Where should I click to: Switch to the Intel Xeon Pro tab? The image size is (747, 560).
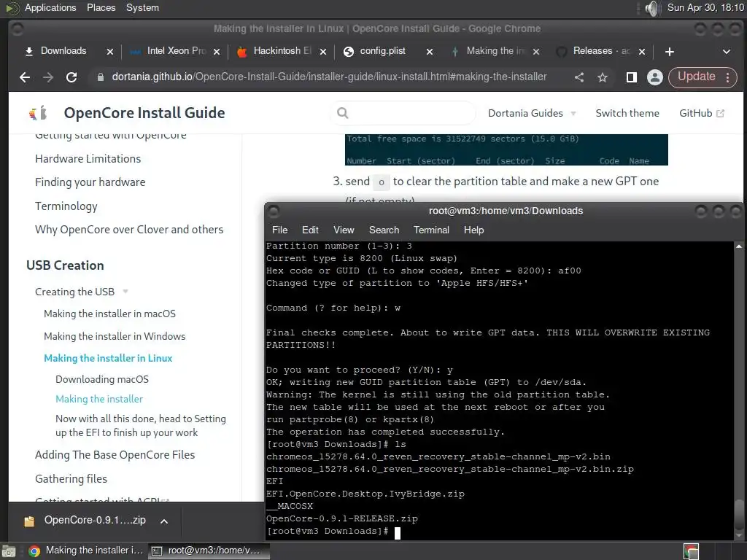click(x=176, y=51)
